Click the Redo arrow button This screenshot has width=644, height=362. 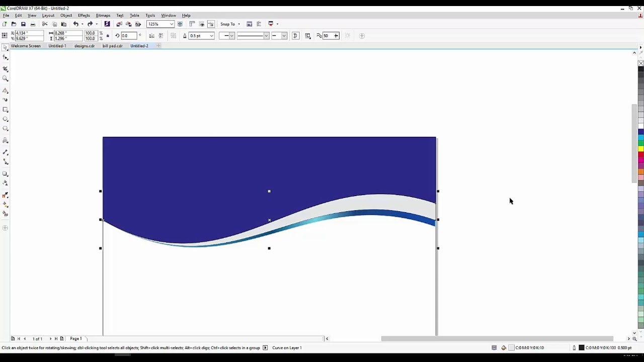pos(91,24)
